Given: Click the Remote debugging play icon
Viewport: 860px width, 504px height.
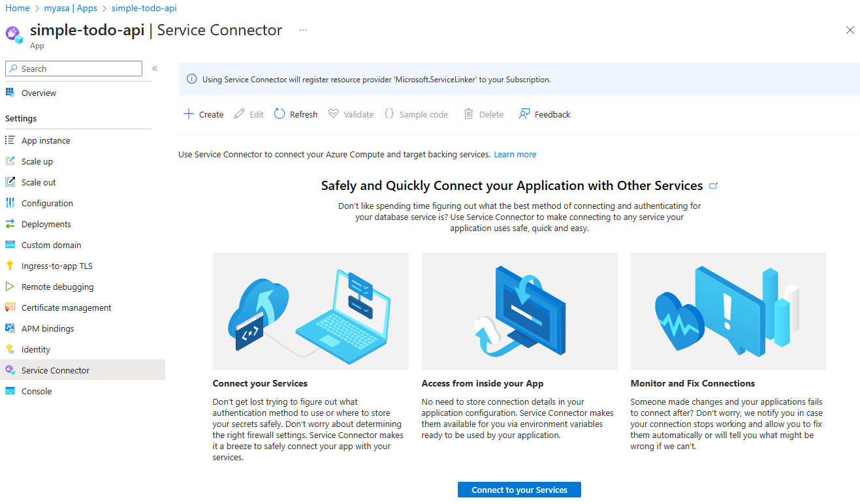Looking at the screenshot, I should point(10,287).
